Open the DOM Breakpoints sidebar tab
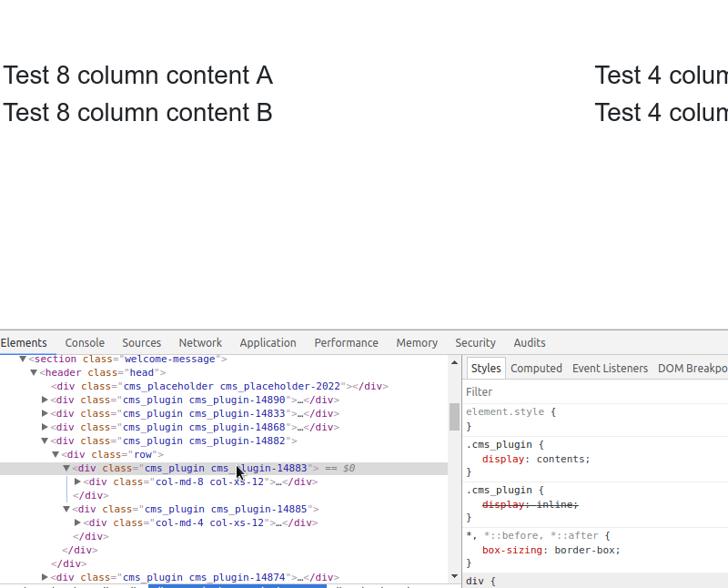Screen dimensions: 728x588 693,369
